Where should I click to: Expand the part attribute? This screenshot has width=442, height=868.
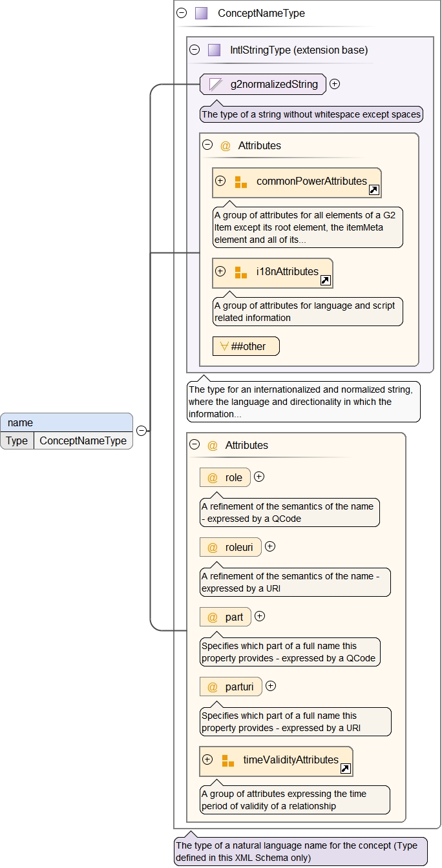260,616
